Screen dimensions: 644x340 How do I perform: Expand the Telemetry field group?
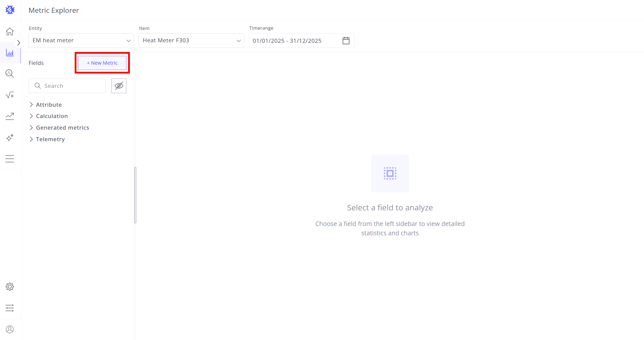[x=50, y=139]
